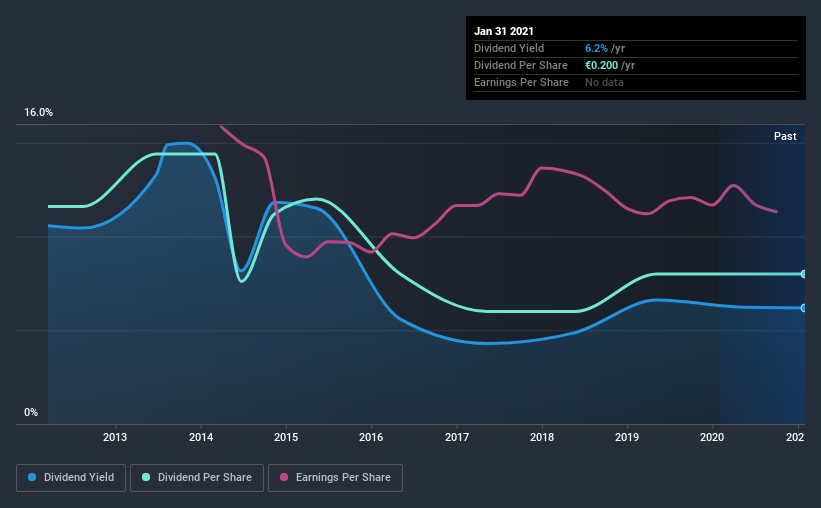Click the 16.0% y-axis label
Viewport: 821px width, 508px height.
[x=38, y=113]
